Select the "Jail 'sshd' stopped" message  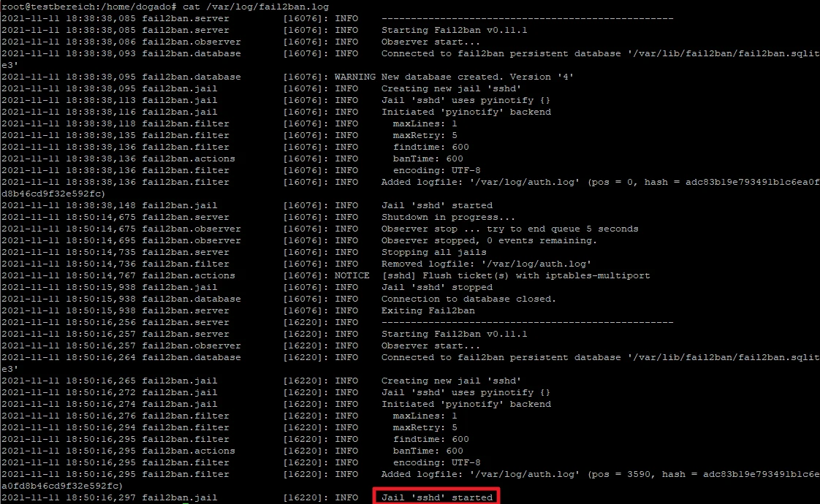click(436, 287)
